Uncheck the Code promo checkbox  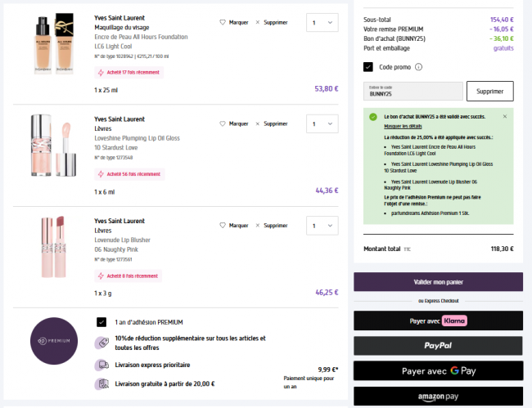(x=368, y=67)
